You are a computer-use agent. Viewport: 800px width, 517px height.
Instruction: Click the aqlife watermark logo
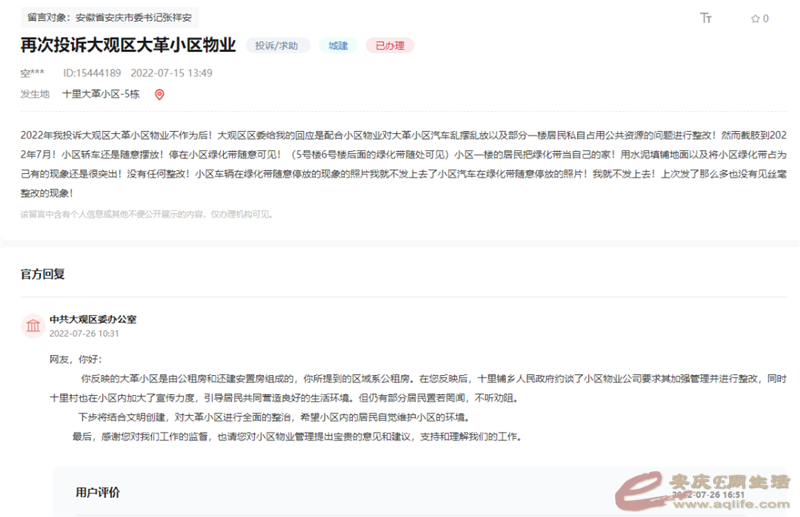click(700, 486)
